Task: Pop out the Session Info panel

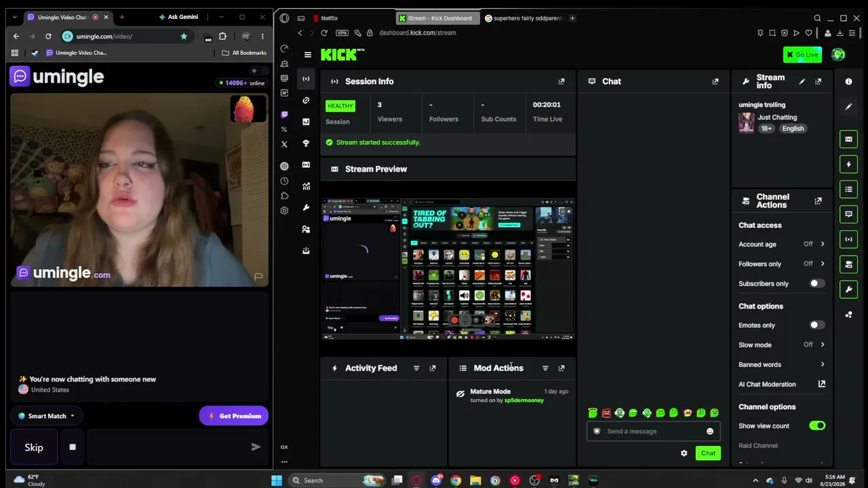Action: click(x=561, y=81)
